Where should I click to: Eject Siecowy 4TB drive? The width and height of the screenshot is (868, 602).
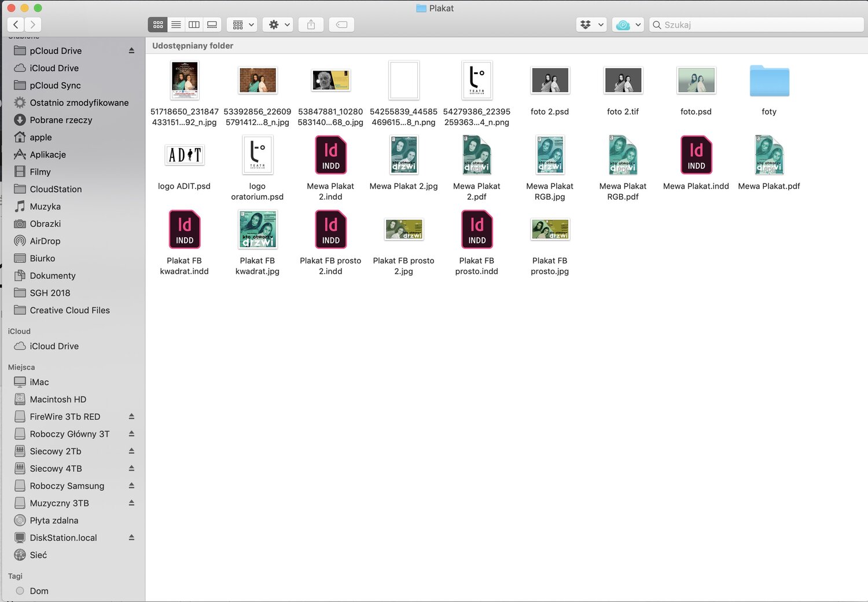131,469
